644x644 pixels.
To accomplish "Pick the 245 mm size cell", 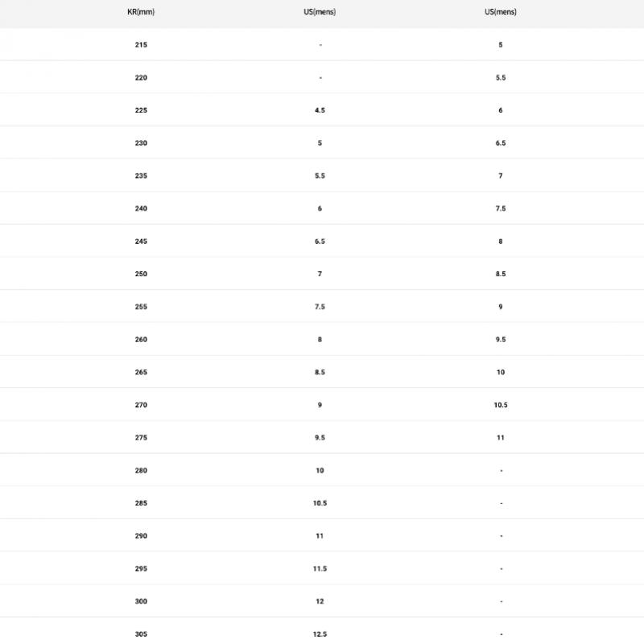I will coord(141,242).
